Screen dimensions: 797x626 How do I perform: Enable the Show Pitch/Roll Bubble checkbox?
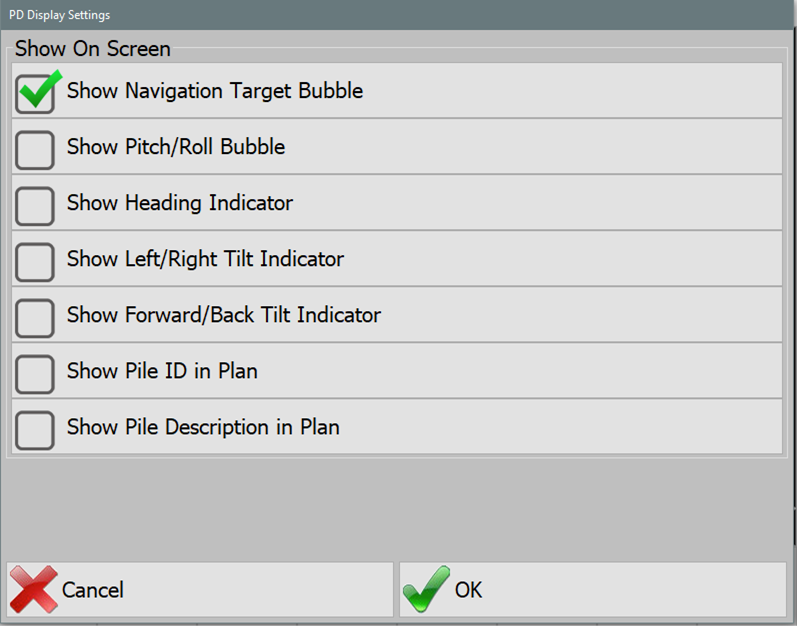[x=36, y=148]
